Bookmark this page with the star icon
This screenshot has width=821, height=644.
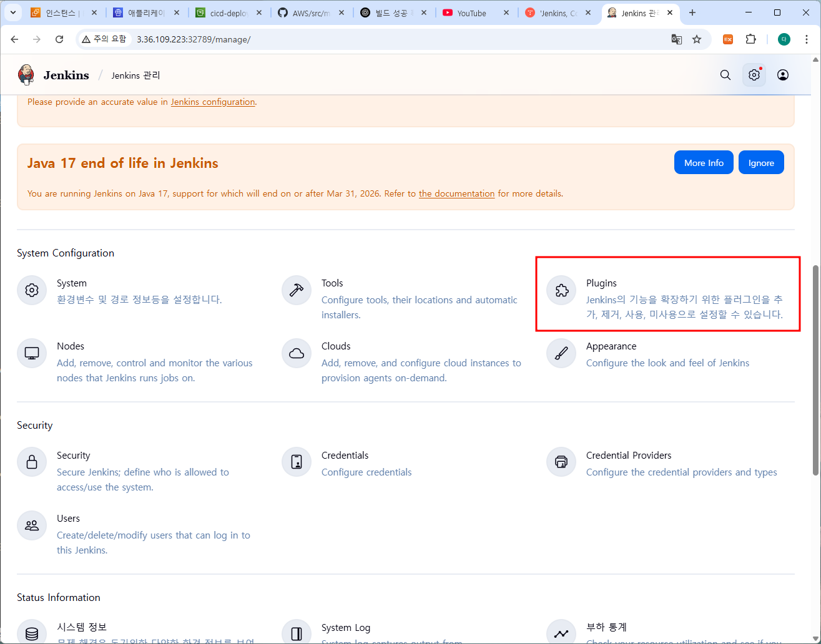click(x=697, y=39)
